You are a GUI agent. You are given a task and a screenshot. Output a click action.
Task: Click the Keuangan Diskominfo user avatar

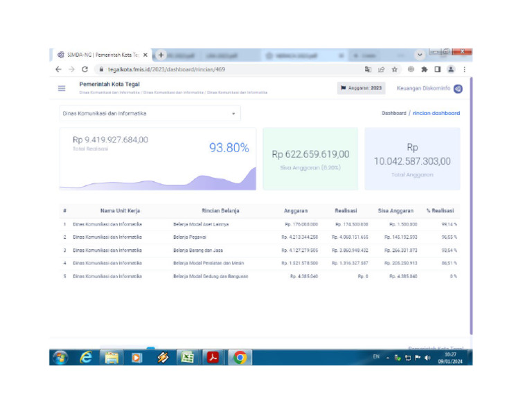[458, 88]
